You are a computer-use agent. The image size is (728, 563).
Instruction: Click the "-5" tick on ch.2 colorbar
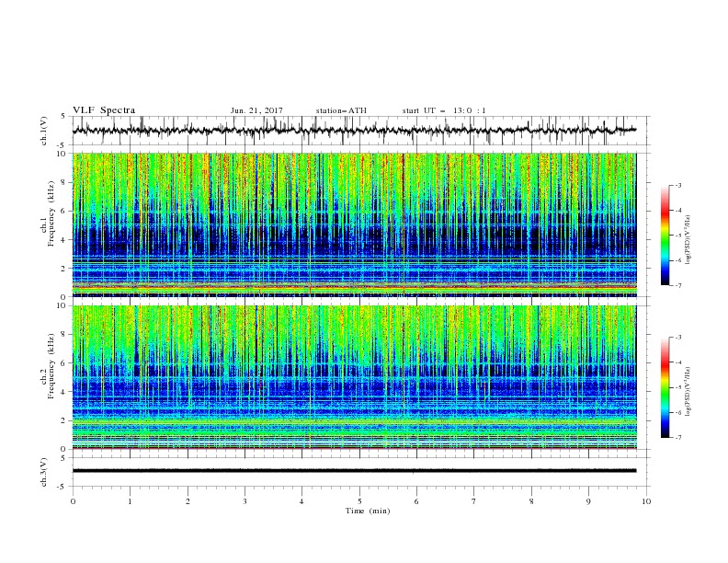click(678, 387)
